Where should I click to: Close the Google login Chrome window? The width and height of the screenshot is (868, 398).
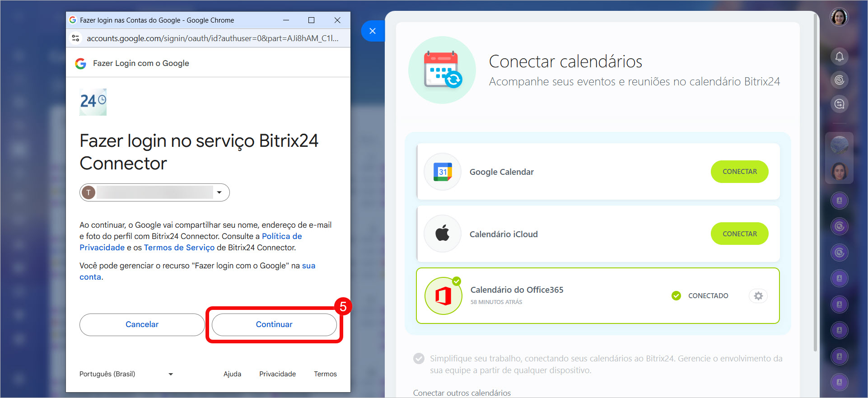337,20
